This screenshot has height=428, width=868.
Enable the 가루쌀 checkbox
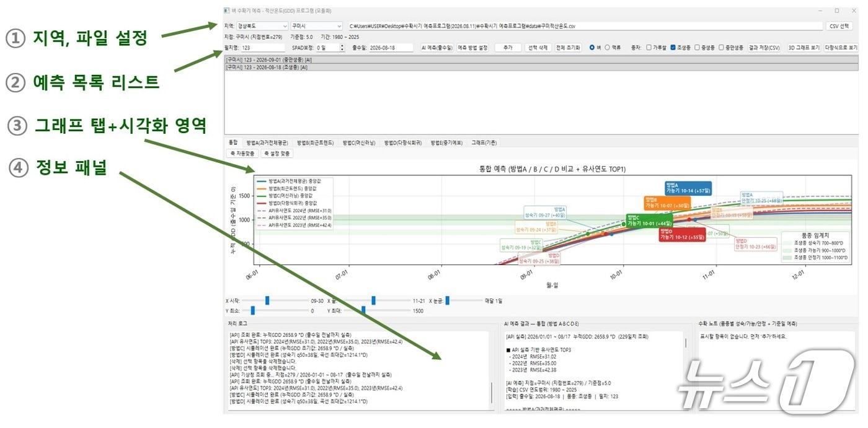(x=649, y=48)
